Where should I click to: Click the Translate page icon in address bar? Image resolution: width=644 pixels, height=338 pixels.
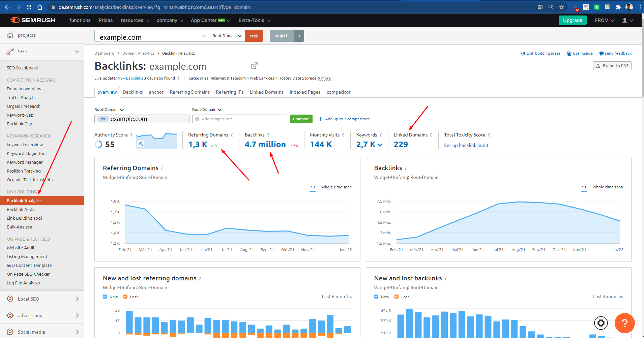coord(540,7)
